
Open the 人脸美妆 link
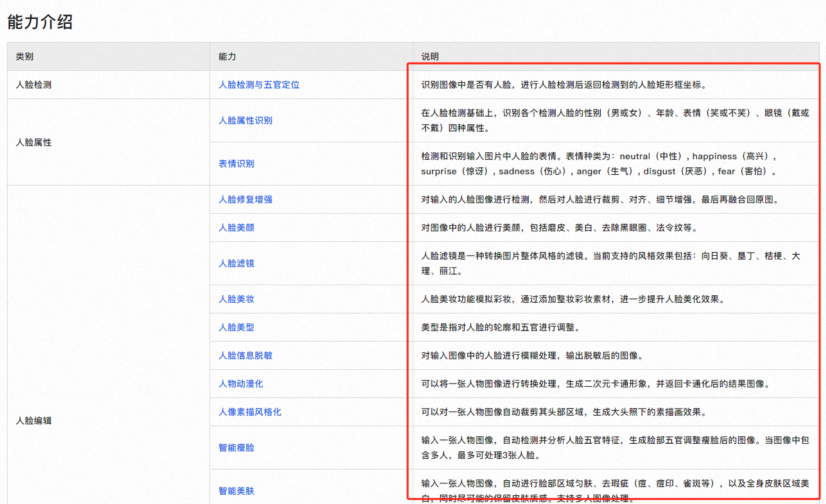(x=236, y=299)
